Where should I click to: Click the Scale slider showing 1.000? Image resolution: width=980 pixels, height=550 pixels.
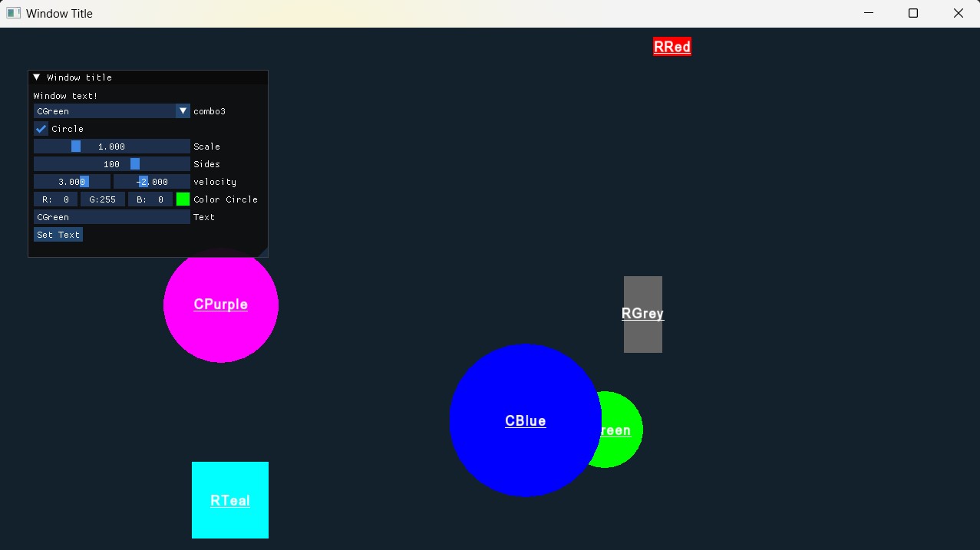click(x=112, y=147)
